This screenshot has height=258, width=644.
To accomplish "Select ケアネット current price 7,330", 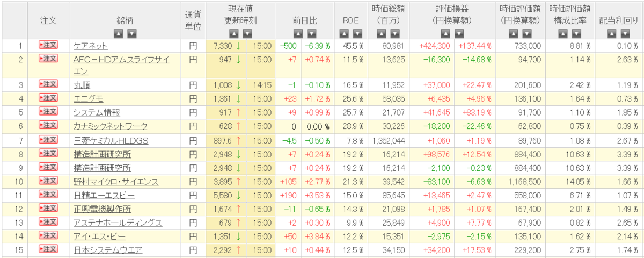I will tap(222, 46).
